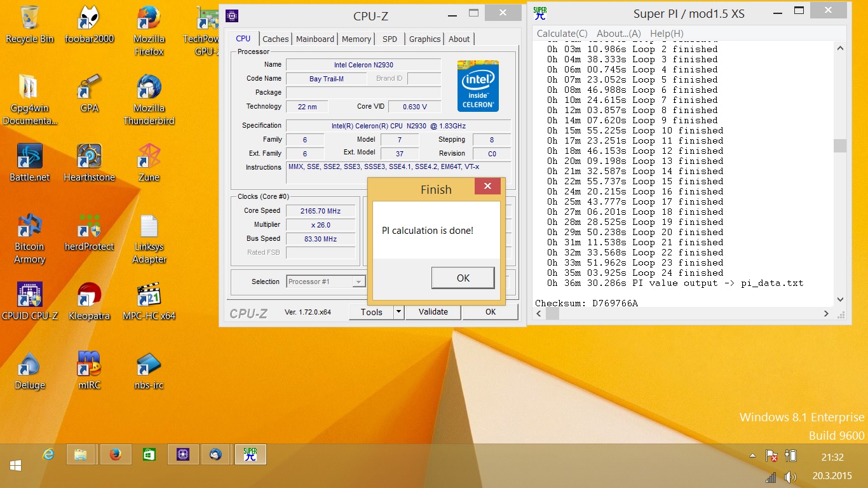Click the Intel Celeron N2930 name field
Screen dimensions: 868x488
[363, 65]
